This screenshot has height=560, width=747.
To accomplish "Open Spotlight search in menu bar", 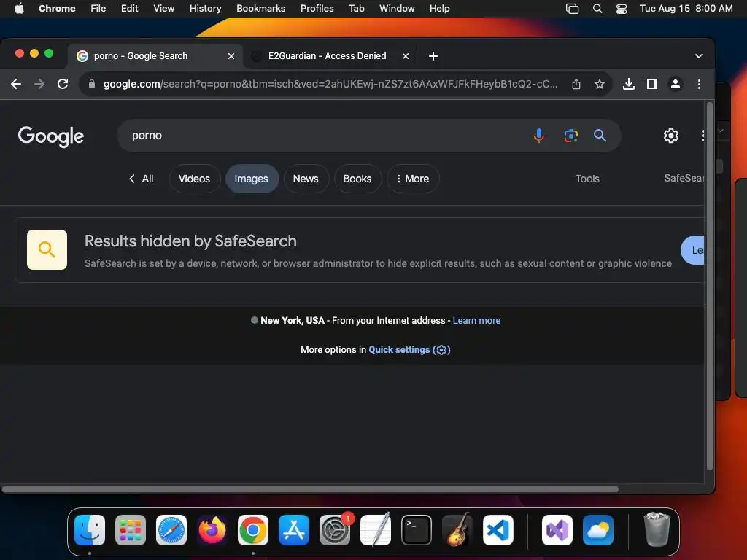I will click(597, 9).
